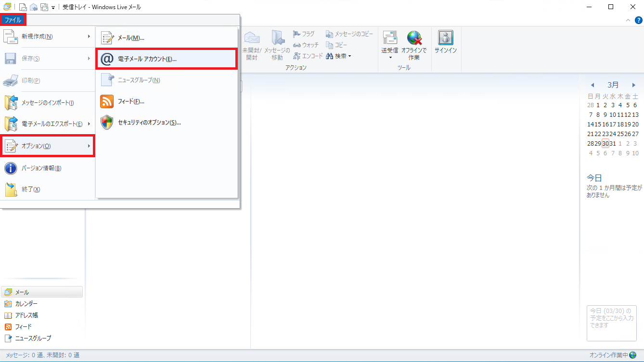The width and height of the screenshot is (644, 362).
Task: Expand the 新規作成 submenu arrow
Action: [x=89, y=37]
